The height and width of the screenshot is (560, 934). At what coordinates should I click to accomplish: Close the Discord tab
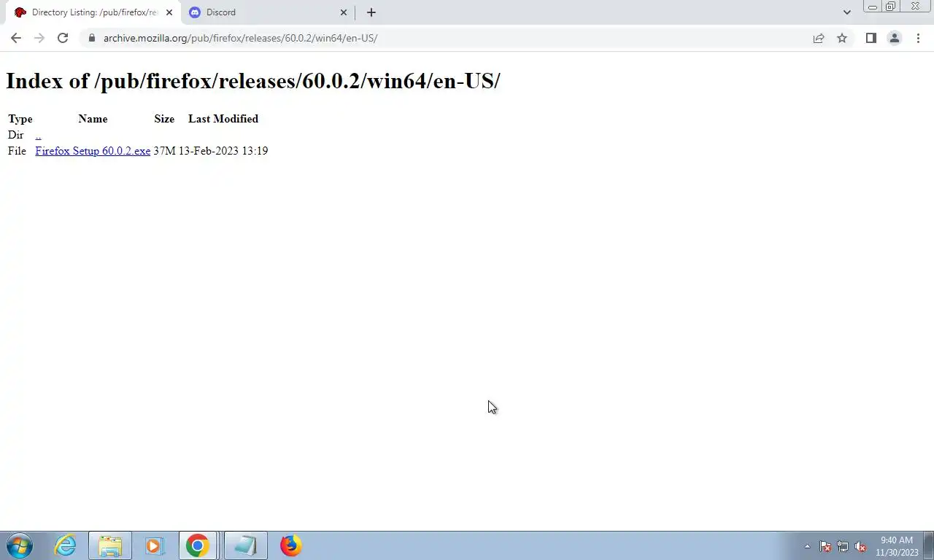[x=344, y=12]
